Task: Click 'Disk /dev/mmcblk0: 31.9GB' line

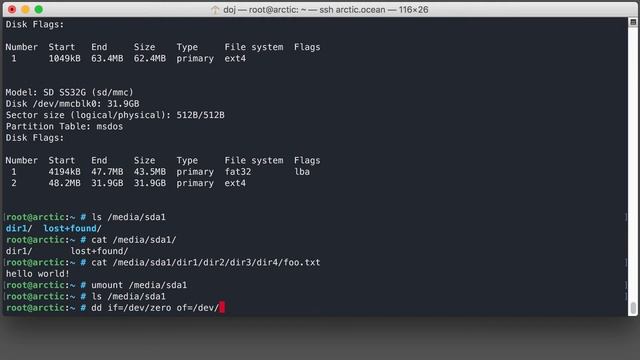Action: point(72,104)
